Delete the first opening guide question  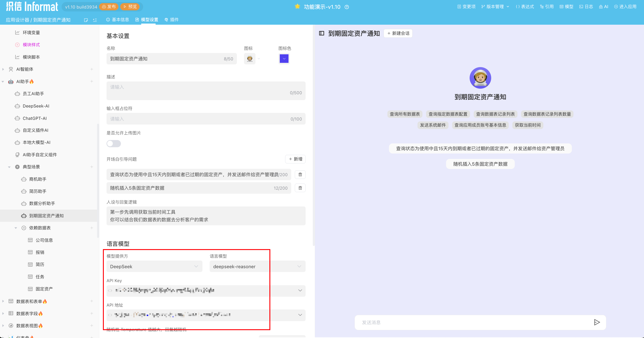tap(300, 174)
